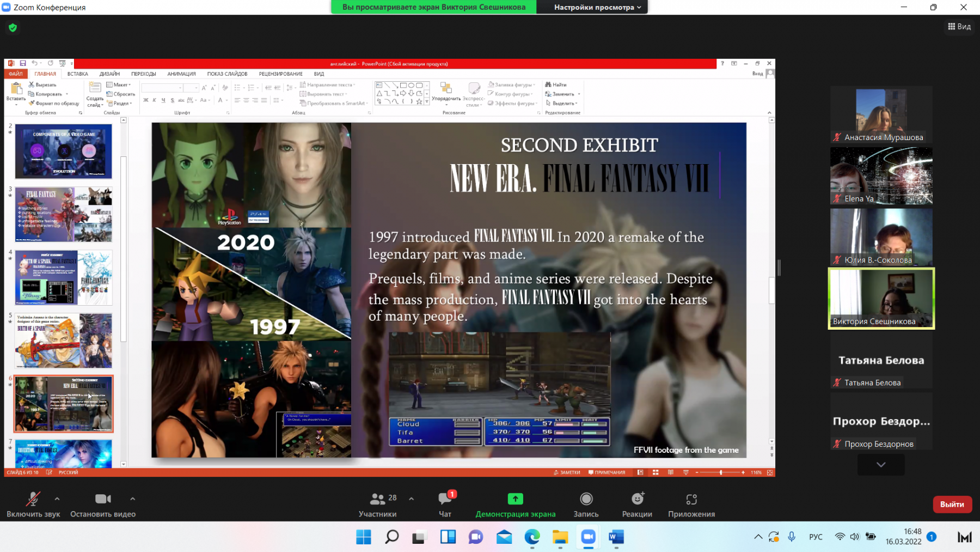Toggle italic К formatting
Image resolution: width=980 pixels, height=552 pixels.
(x=155, y=100)
